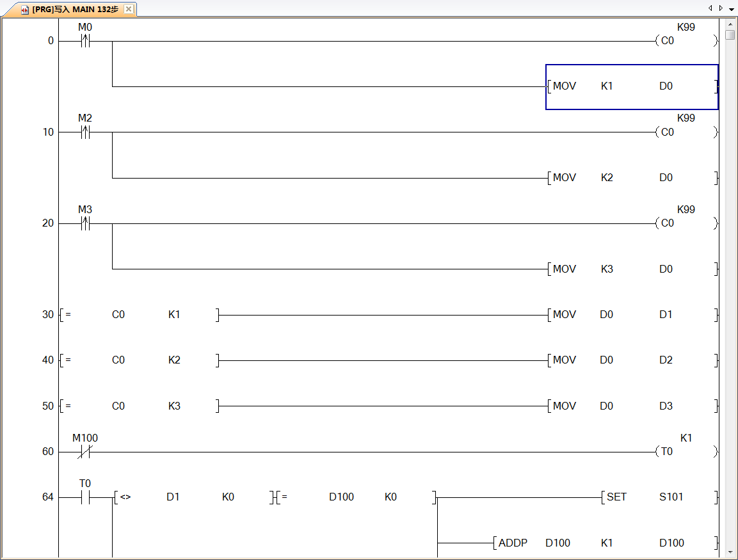Click the = C0 K2 compare contact
The width and height of the screenshot is (738, 560).
(139, 360)
